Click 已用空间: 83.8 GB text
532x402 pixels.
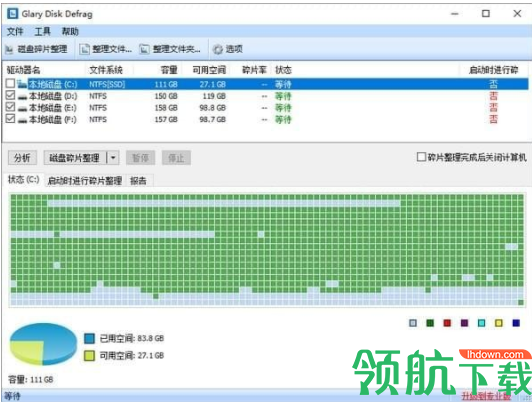pyautogui.click(x=132, y=338)
